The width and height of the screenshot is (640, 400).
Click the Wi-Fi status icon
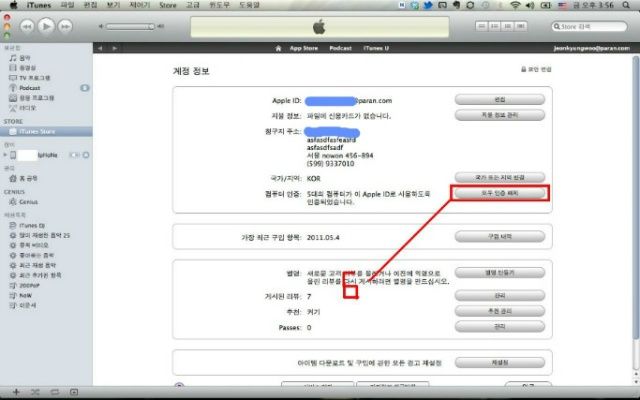(x=516, y=5)
